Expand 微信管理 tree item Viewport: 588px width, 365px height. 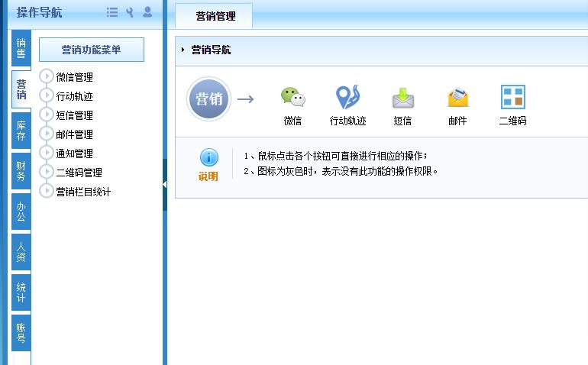(47, 76)
